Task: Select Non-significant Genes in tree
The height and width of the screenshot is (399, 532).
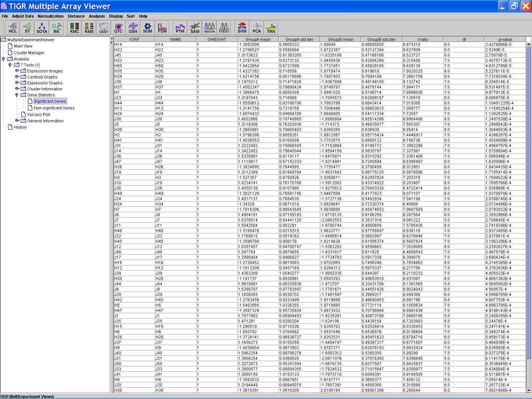Action: tap(54, 108)
